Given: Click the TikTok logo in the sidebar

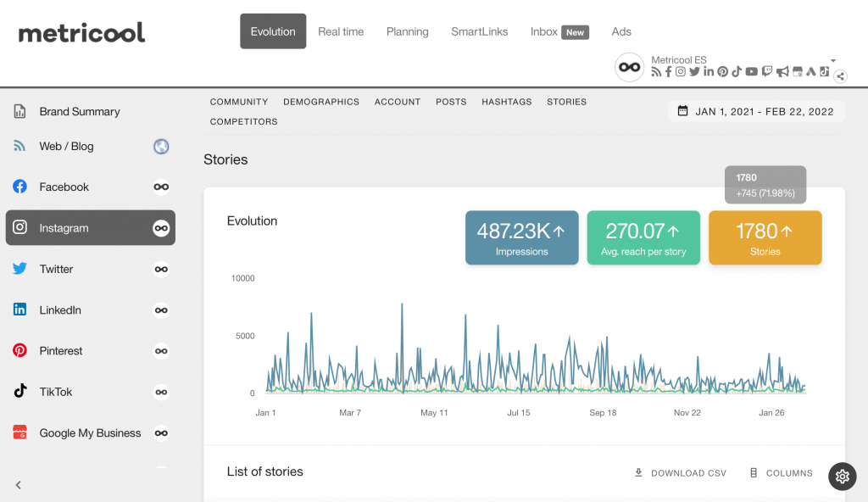Looking at the screenshot, I should point(20,391).
